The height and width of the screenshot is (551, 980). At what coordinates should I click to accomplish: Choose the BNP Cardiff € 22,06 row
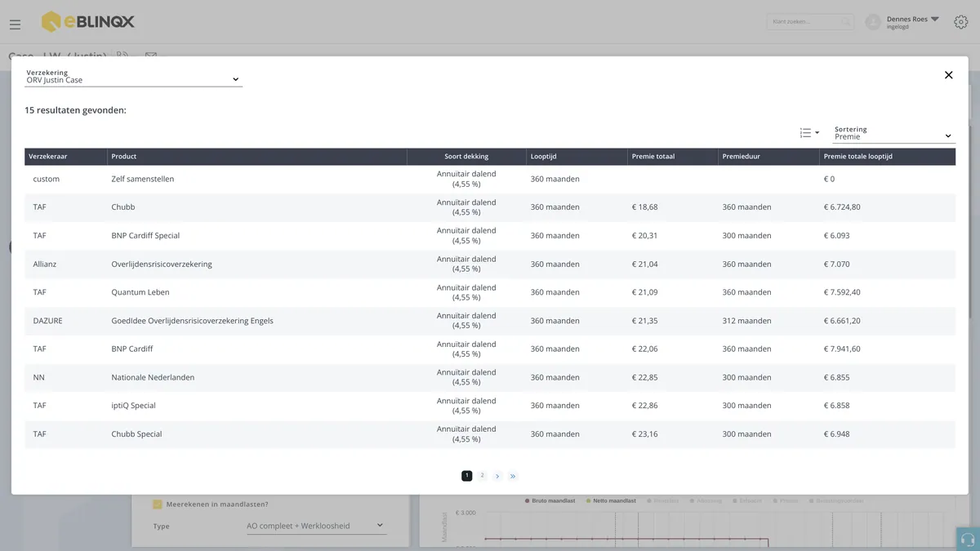(490, 349)
